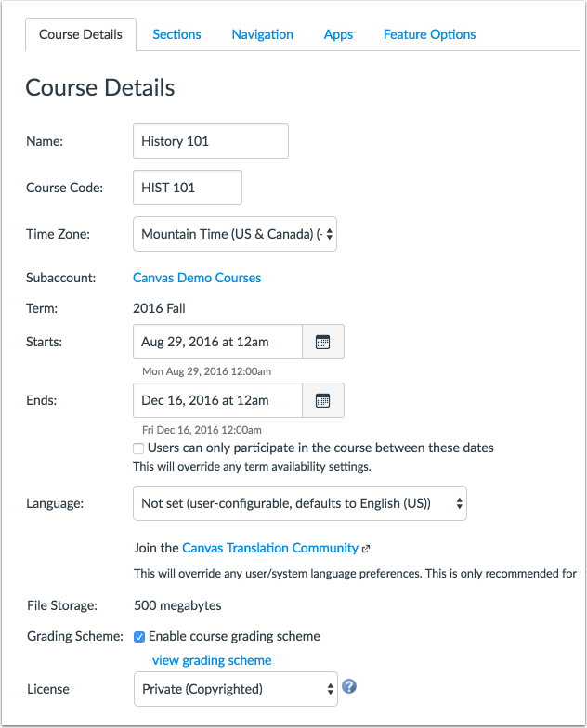
Task: Uncheck Enable course grading scheme
Action: tap(139, 637)
